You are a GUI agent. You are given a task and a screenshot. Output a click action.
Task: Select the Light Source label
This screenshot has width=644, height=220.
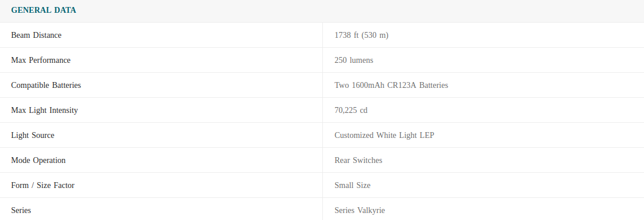tap(33, 136)
